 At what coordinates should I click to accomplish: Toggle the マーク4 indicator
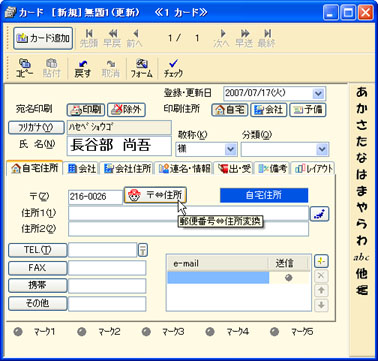pyautogui.click(x=210, y=332)
